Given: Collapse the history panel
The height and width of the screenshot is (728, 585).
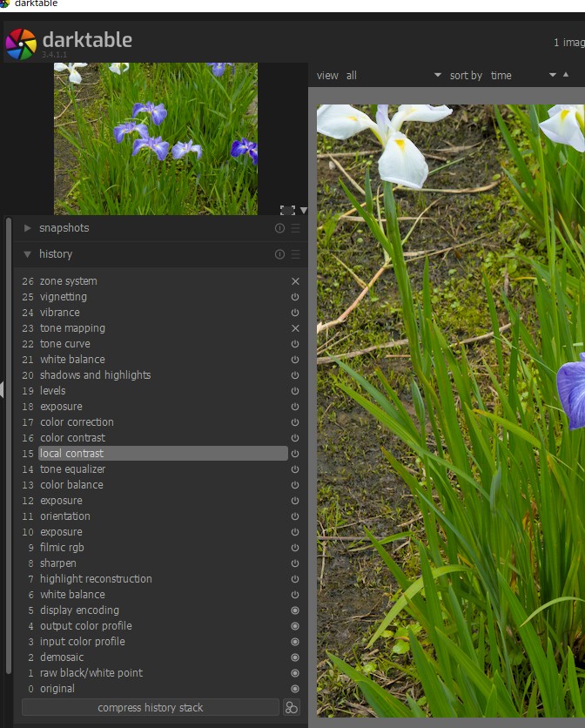Looking at the screenshot, I should pyautogui.click(x=27, y=254).
